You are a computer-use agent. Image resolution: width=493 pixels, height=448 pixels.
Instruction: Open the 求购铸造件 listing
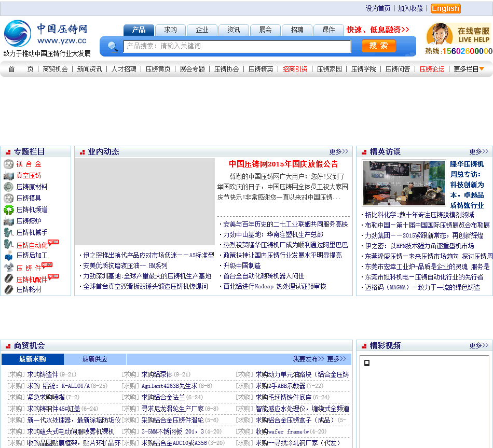pyautogui.click(x=43, y=374)
